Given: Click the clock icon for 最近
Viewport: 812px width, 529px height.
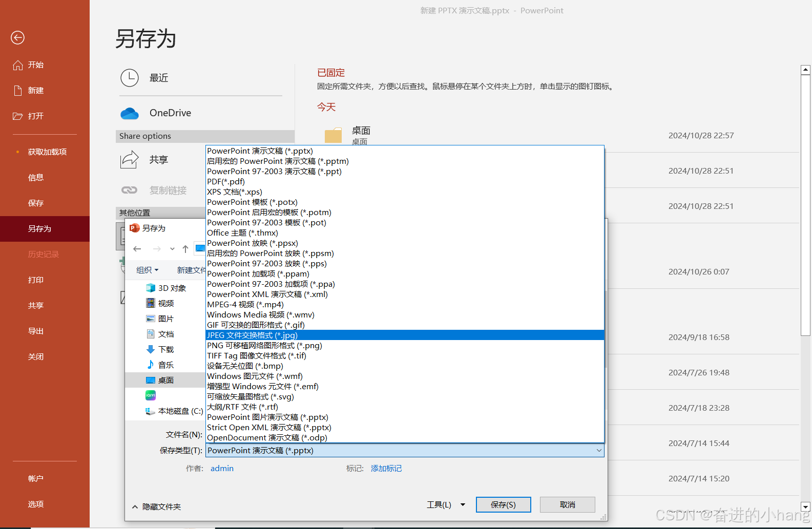Looking at the screenshot, I should tap(130, 78).
